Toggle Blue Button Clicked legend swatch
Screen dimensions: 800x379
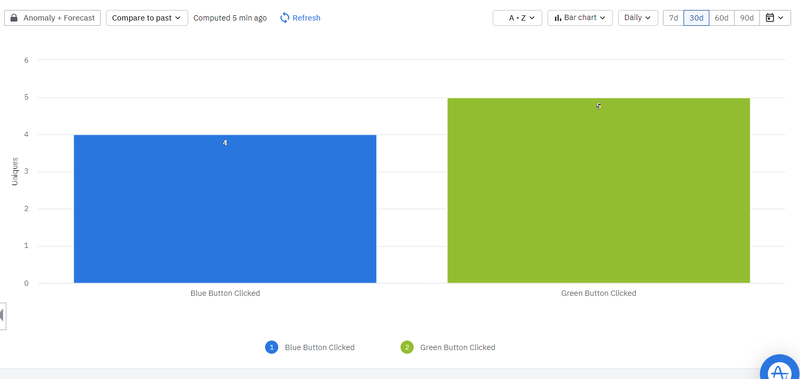[271, 347]
